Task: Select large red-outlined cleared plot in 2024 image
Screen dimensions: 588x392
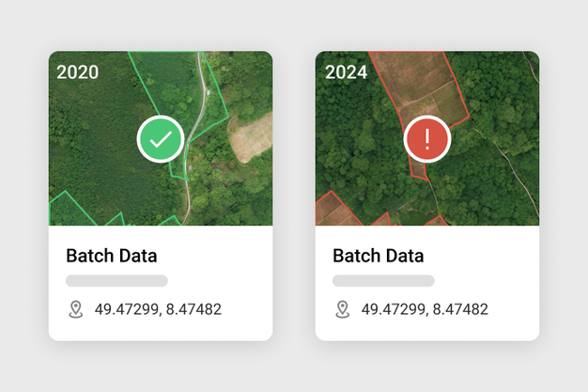Action: click(418, 89)
